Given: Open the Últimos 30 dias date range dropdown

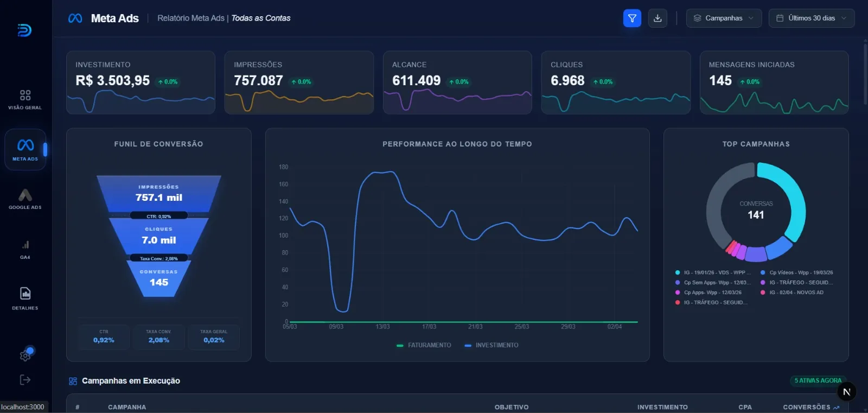Looking at the screenshot, I should click(812, 18).
